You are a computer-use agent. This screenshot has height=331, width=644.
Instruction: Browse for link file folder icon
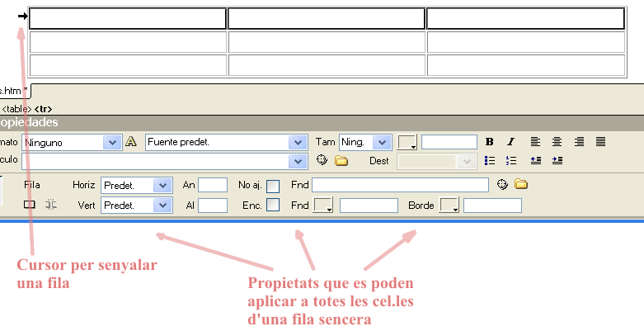(x=341, y=160)
